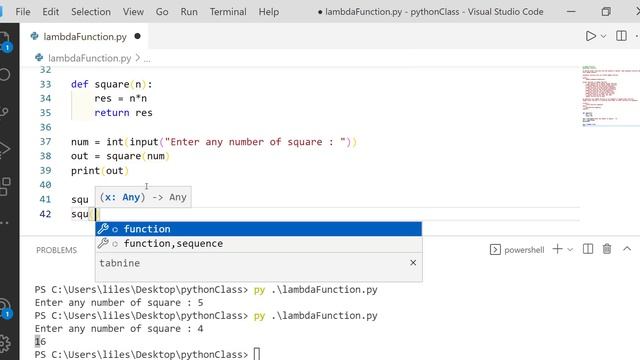
Task: Create a new terminal with plus
Action: [557, 249]
